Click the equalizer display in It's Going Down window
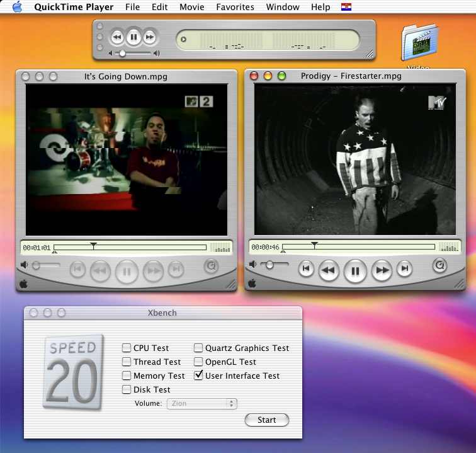Screen dimensions: 476x453 [220, 247]
